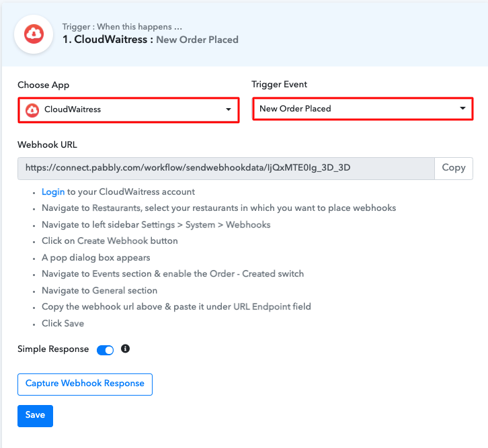Click the CloudWaitress logo in trigger header
The height and width of the screenshot is (448, 488).
(x=34, y=34)
